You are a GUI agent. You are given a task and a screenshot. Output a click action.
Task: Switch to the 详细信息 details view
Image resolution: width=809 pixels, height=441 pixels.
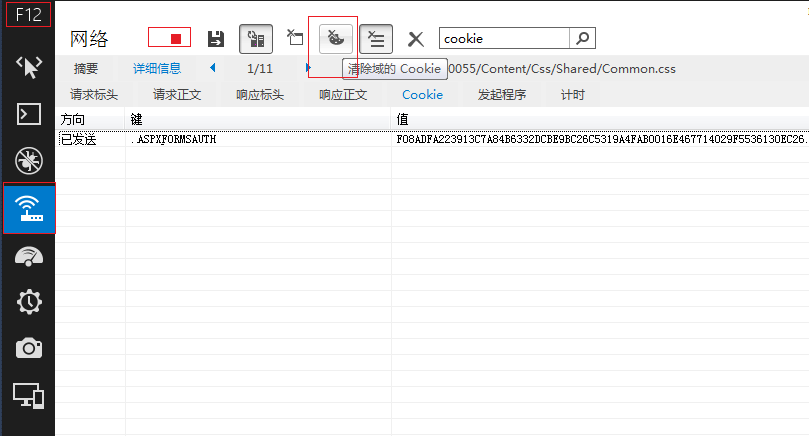pyautogui.click(x=157, y=69)
